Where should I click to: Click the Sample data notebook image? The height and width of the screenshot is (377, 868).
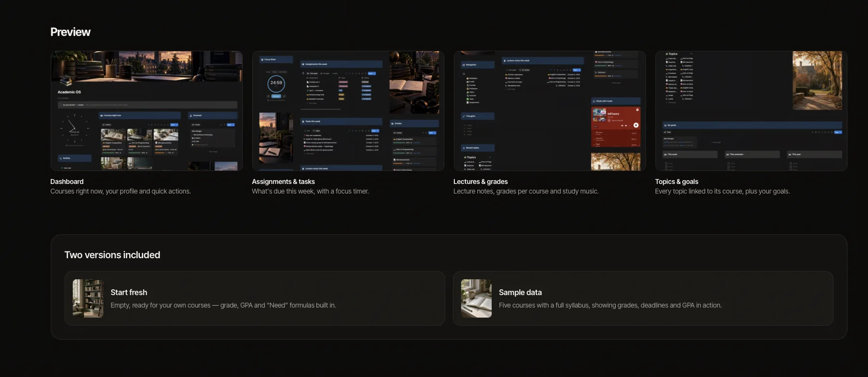coord(476,298)
